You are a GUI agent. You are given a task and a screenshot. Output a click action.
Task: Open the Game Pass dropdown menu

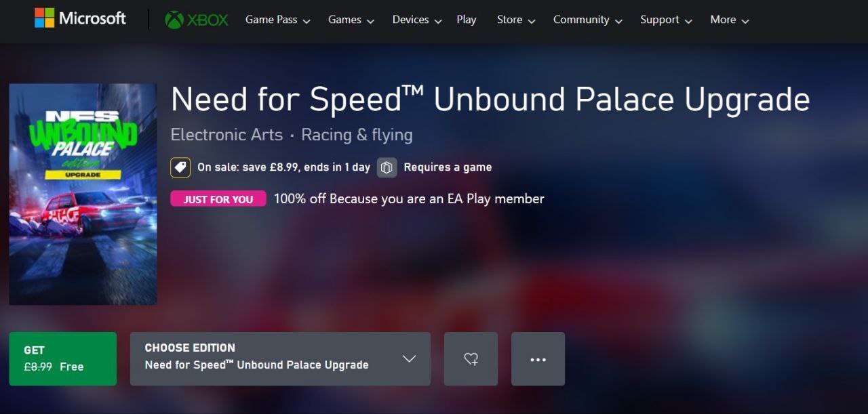277,20
